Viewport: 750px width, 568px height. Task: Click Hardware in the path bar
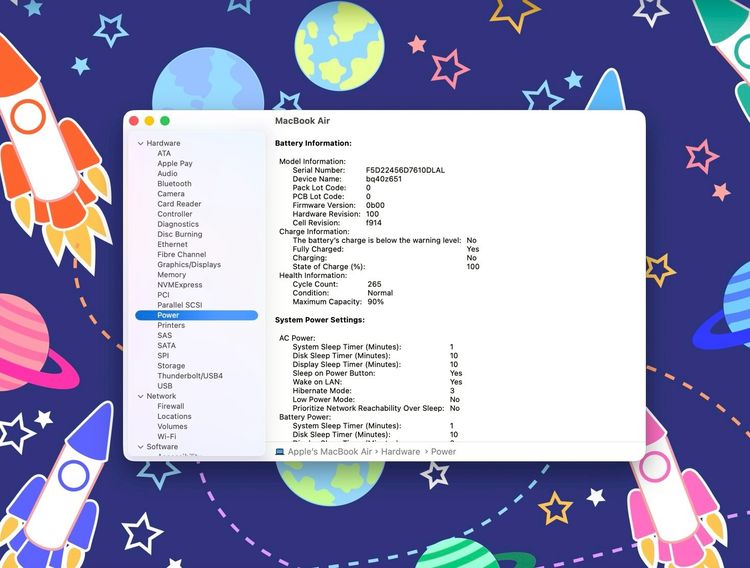pyautogui.click(x=400, y=452)
